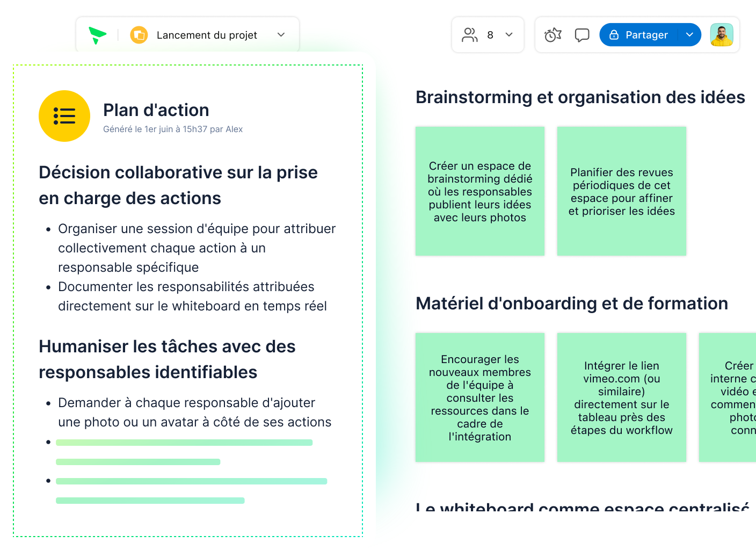Viewport: 756px width, 550px height.
Task: Select the cut-off sticky note starting 'Créer'
Action: pyautogui.click(x=728, y=397)
